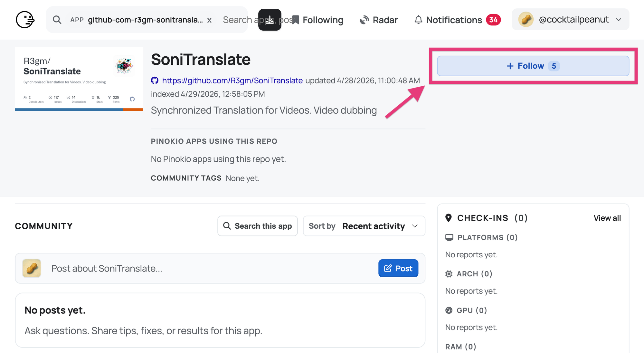Open the Radar page
Screen dimensions: 644x353
[x=379, y=20]
